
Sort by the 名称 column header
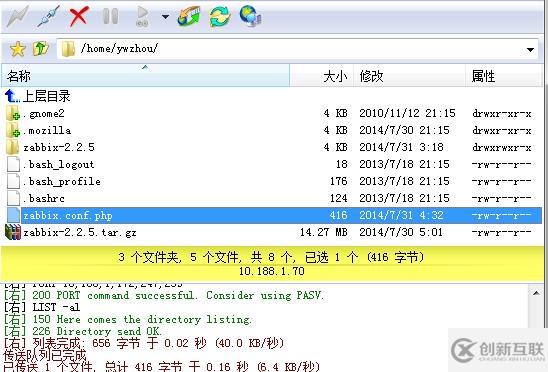click(145, 76)
